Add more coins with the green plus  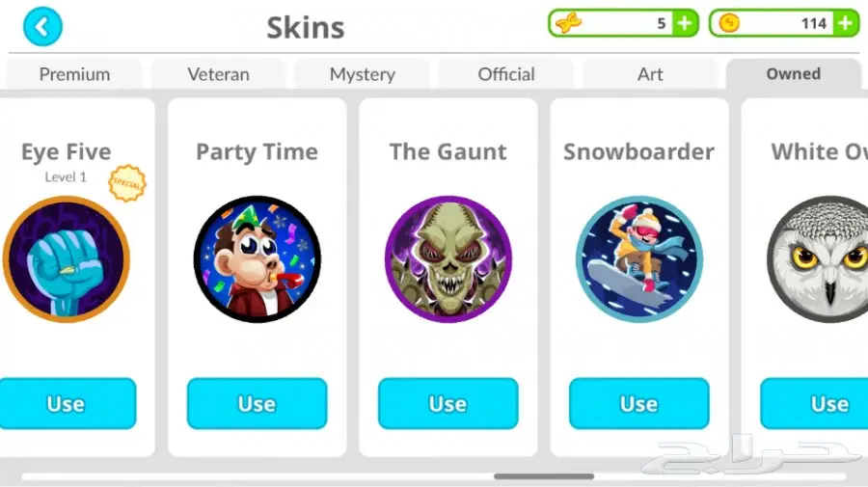(845, 23)
